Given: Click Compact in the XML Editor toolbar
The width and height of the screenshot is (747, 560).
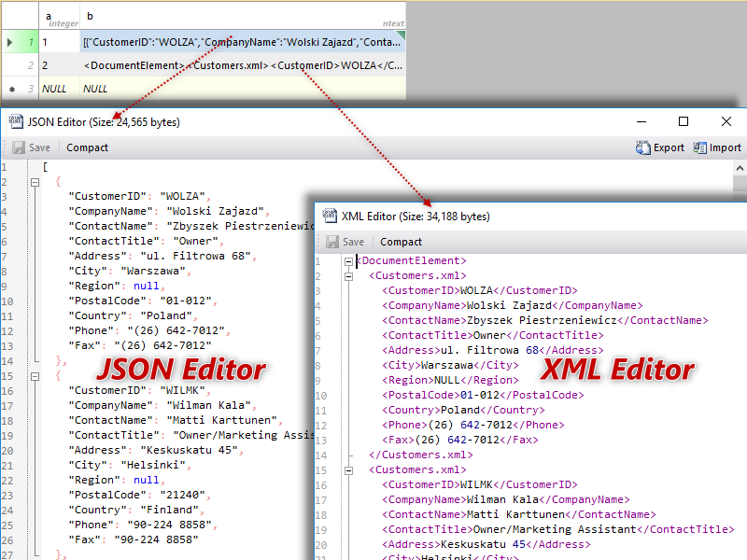Looking at the screenshot, I should pyautogui.click(x=402, y=242).
